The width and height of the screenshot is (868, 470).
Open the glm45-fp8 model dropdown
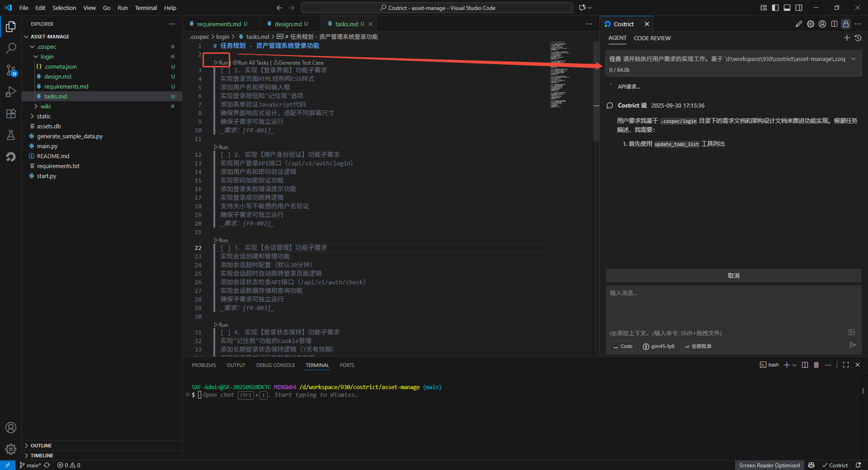pos(658,347)
